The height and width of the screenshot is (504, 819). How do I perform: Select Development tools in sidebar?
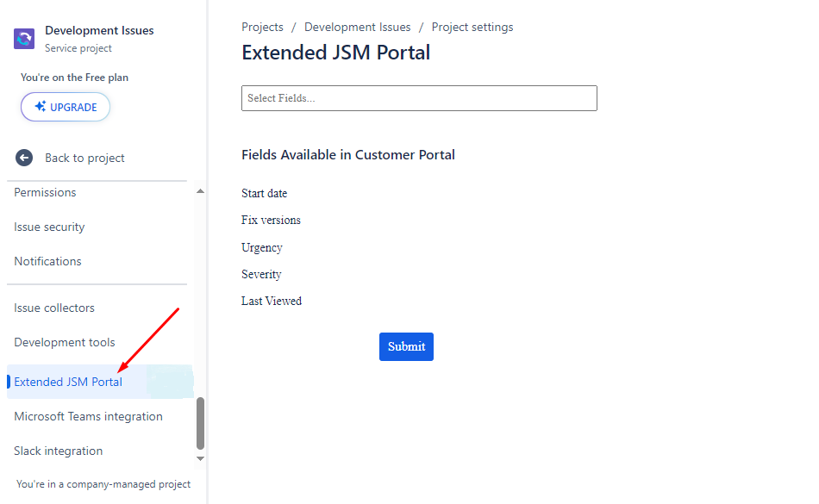click(65, 342)
